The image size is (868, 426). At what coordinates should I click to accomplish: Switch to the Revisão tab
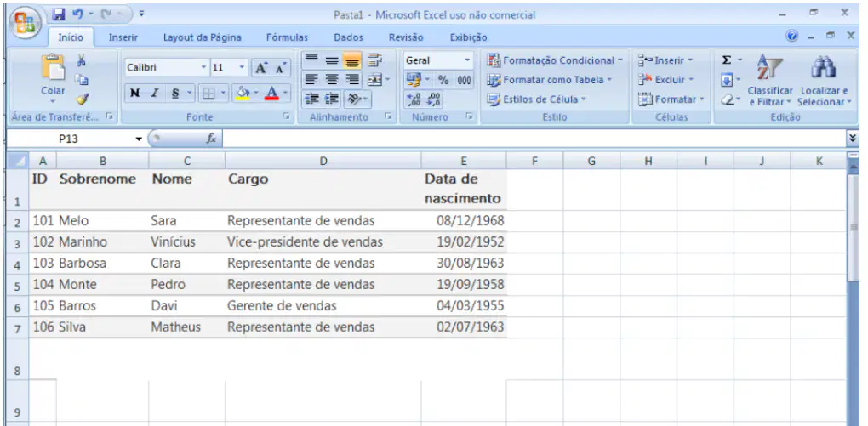tap(406, 37)
